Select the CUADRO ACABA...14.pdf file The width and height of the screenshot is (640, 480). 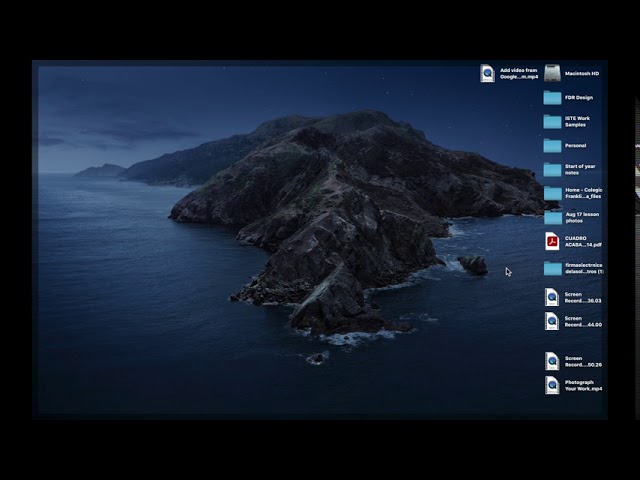(x=552, y=241)
